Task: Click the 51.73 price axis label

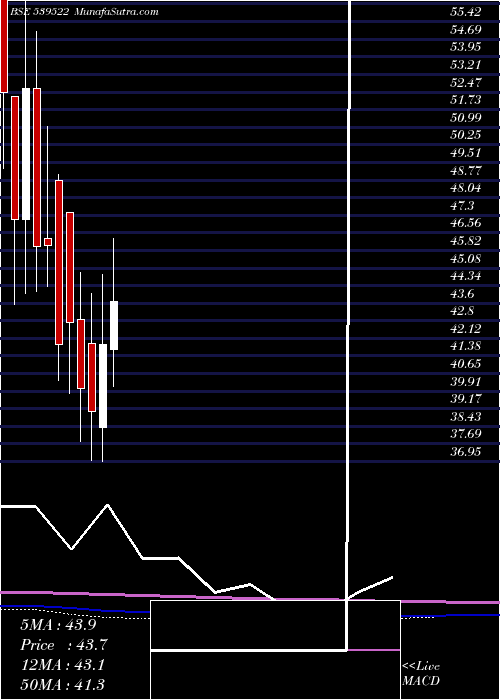Action: (x=466, y=100)
